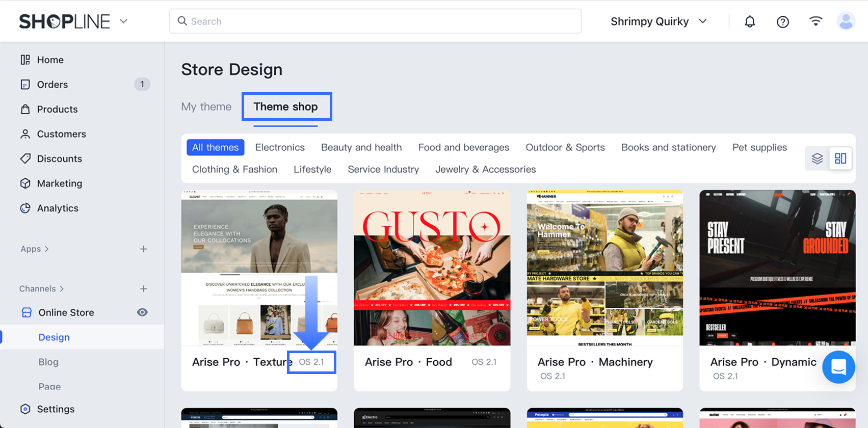868x428 pixels.
Task: Click the help question mark icon
Action: point(783,21)
